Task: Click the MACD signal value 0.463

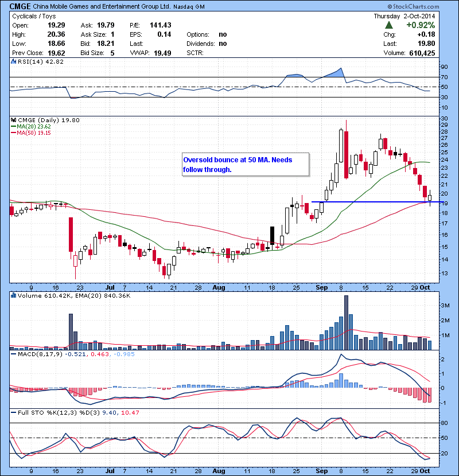Action: coord(100,354)
